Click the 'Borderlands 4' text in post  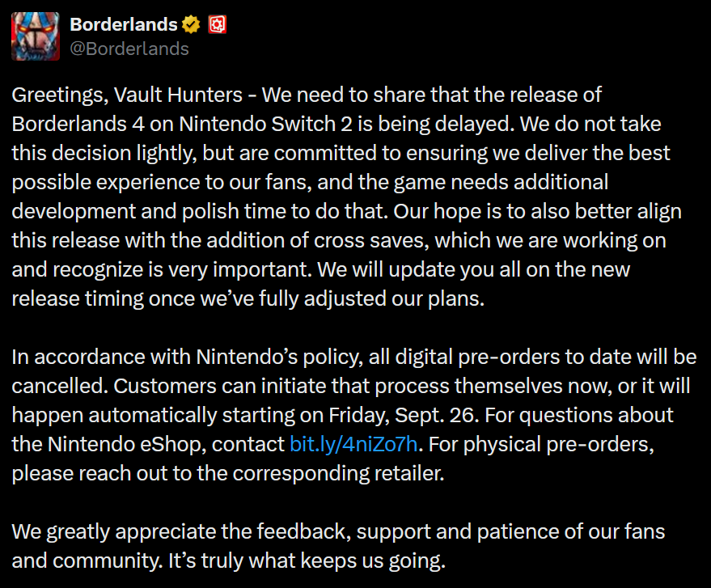point(78,125)
